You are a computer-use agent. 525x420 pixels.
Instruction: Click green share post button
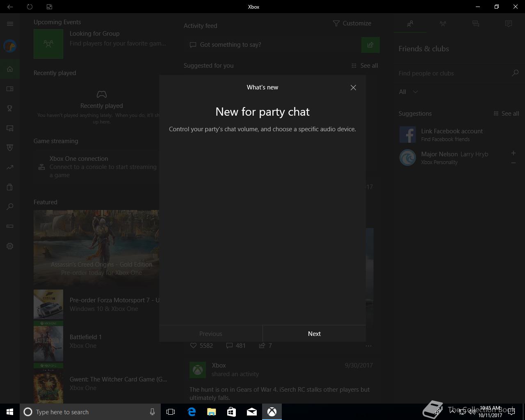pyautogui.click(x=370, y=45)
